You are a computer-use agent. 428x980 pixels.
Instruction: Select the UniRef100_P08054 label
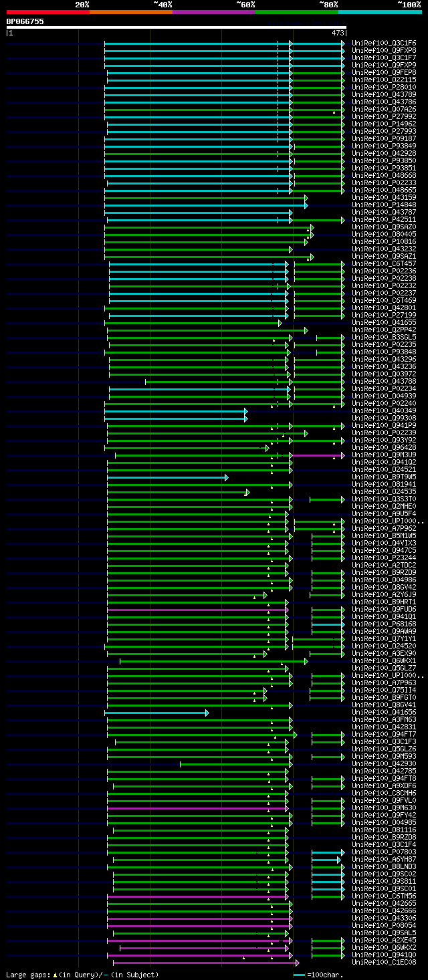click(x=384, y=925)
